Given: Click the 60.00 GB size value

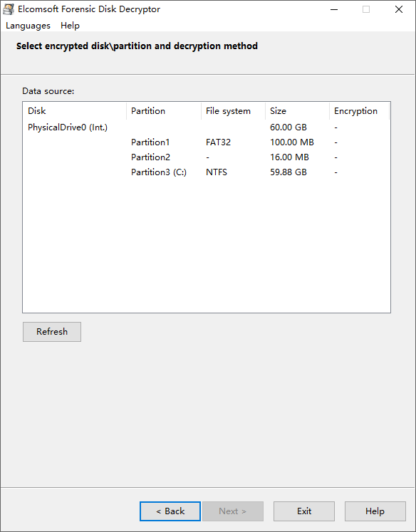Looking at the screenshot, I should (x=288, y=127).
